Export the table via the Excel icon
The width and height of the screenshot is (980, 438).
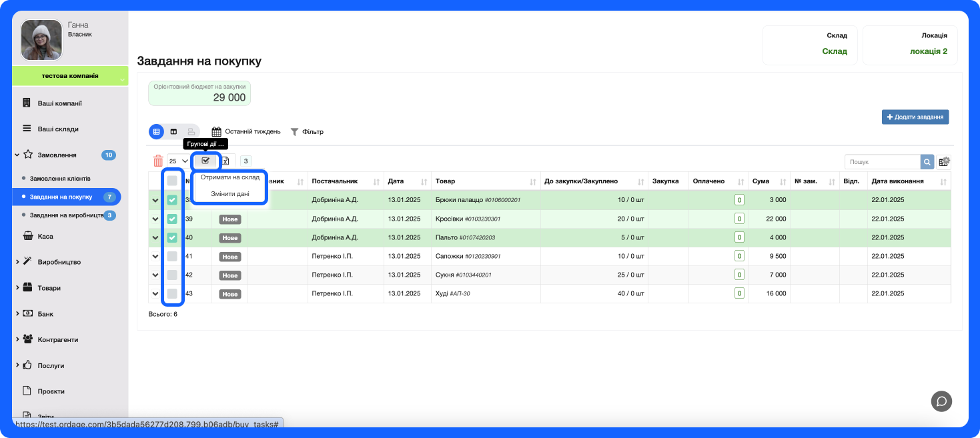[226, 161]
